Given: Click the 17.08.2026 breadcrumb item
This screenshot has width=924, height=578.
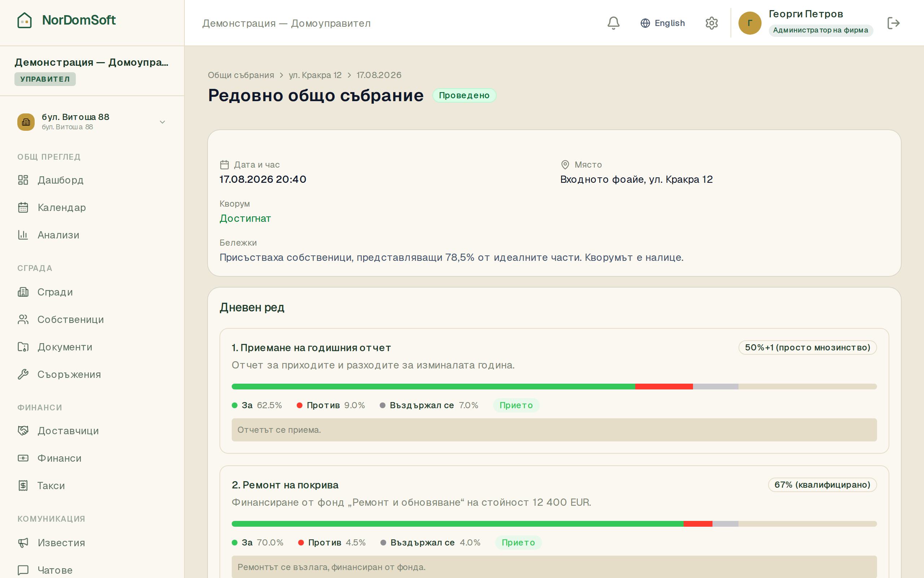Looking at the screenshot, I should (379, 75).
